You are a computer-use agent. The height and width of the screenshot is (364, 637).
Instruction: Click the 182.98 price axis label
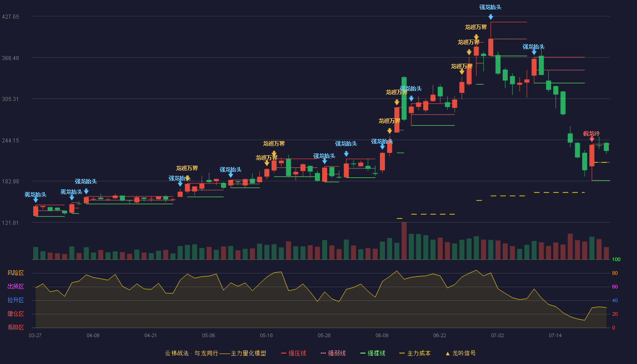pos(10,181)
